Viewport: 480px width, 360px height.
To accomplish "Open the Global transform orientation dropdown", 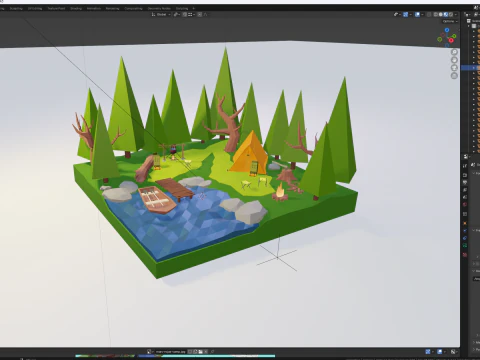I will (161, 14).
